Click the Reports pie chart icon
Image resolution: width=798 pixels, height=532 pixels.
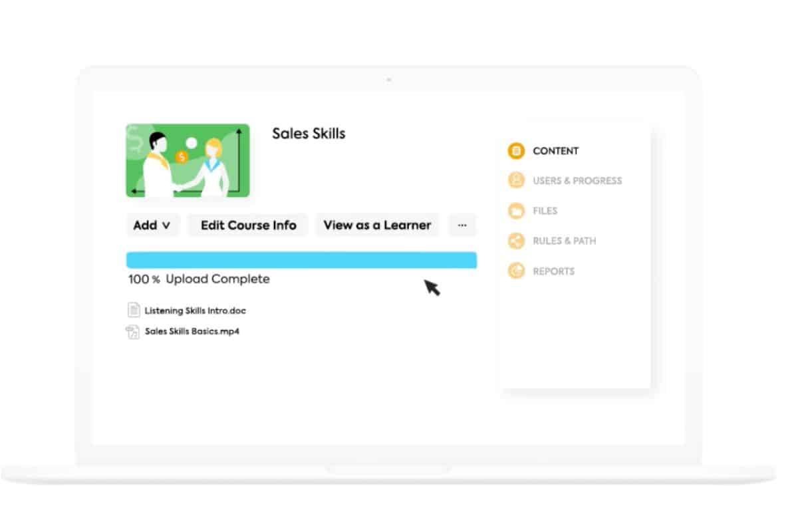[x=516, y=271]
